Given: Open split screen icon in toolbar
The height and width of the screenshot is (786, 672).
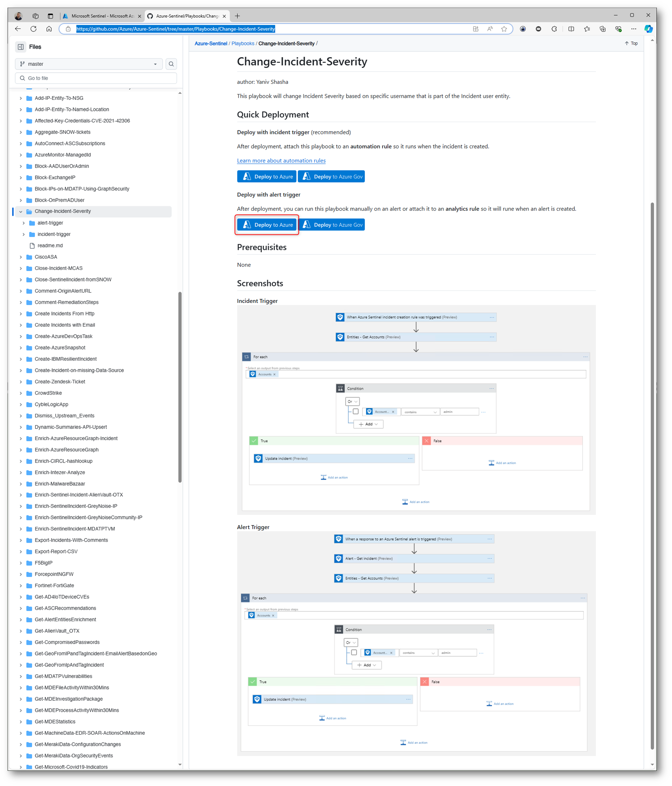Looking at the screenshot, I should click(x=571, y=29).
